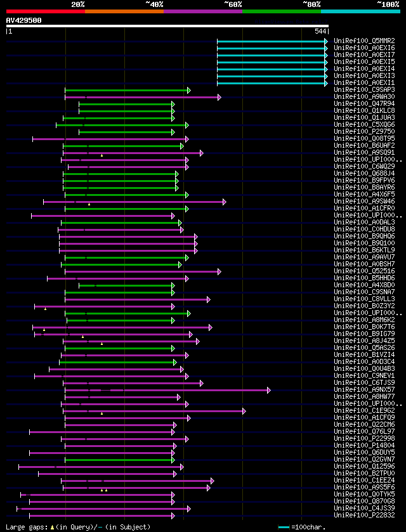Viewport: 406px width, 532px height.
Task: Click the green bar for UniRef100_C5XQG6
Action: coord(122,125)
